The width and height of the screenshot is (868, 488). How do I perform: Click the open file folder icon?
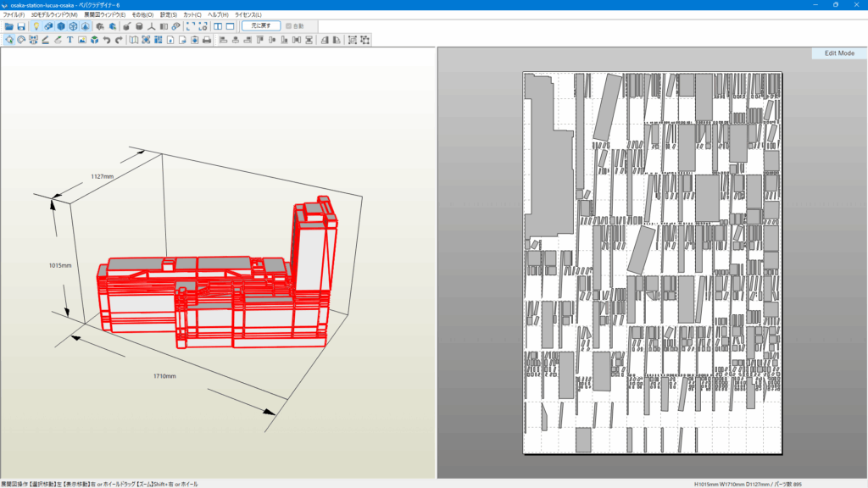coord(8,26)
